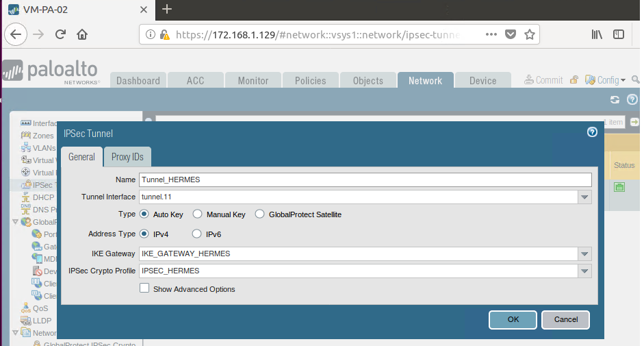
Task: Click the lock icon next to Commit
Action: tap(574, 79)
